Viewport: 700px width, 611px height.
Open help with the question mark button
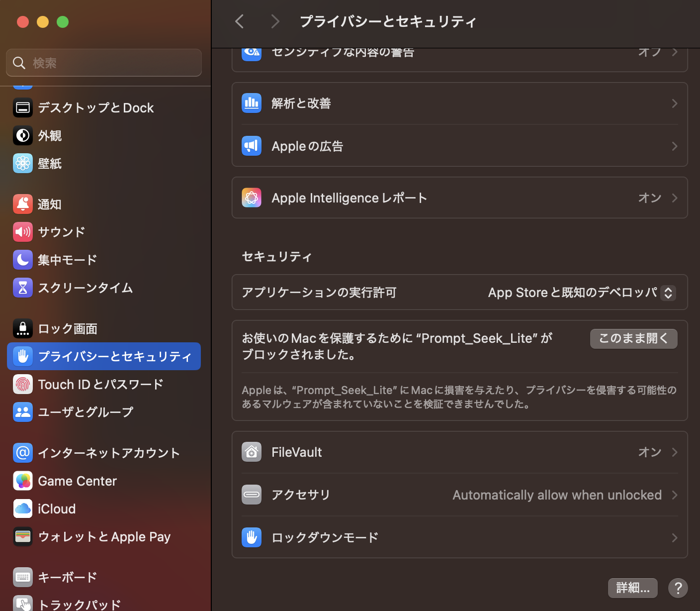[x=678, y=588]
